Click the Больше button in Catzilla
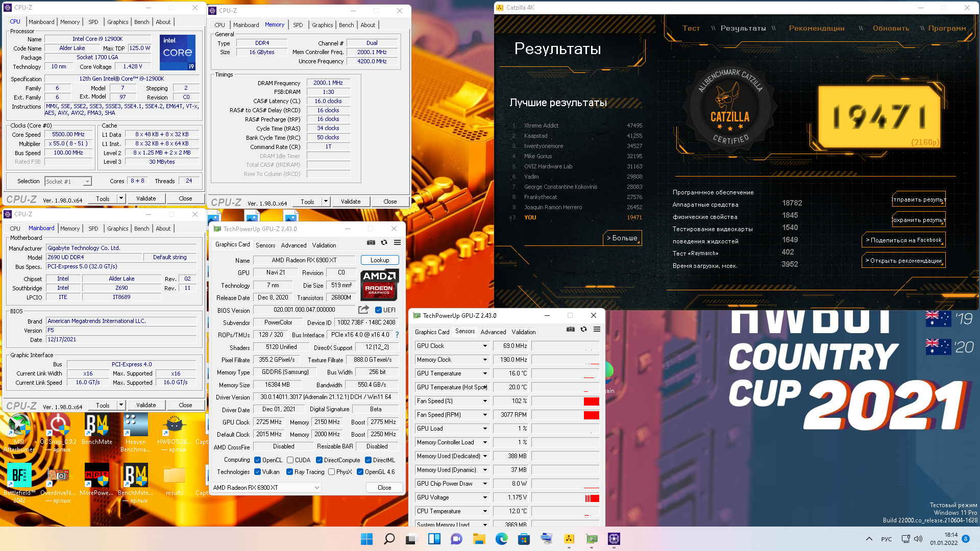 click(x=622, y=238)
